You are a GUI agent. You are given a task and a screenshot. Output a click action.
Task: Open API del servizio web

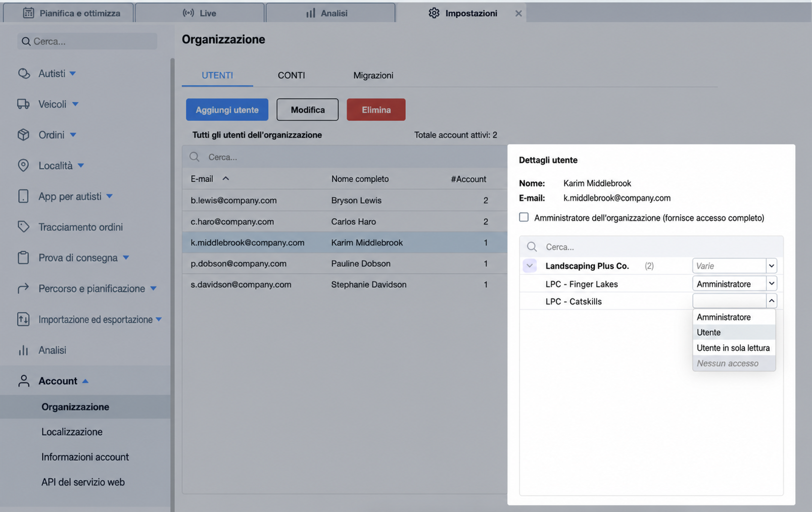pos(83,482)
